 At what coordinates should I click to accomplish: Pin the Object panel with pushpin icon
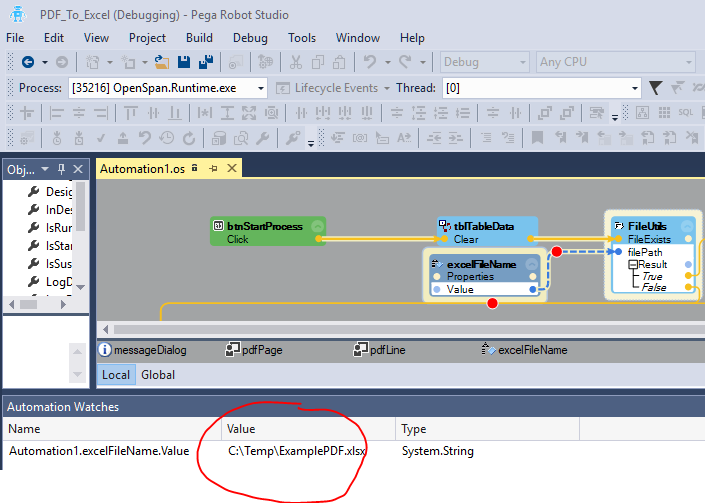[x=62, y=169]
